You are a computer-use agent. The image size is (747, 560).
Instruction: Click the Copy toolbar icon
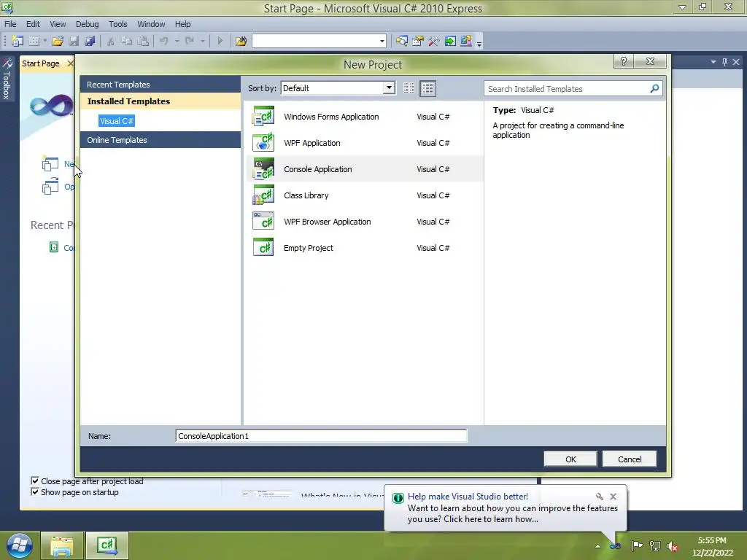tap(127, 41)
